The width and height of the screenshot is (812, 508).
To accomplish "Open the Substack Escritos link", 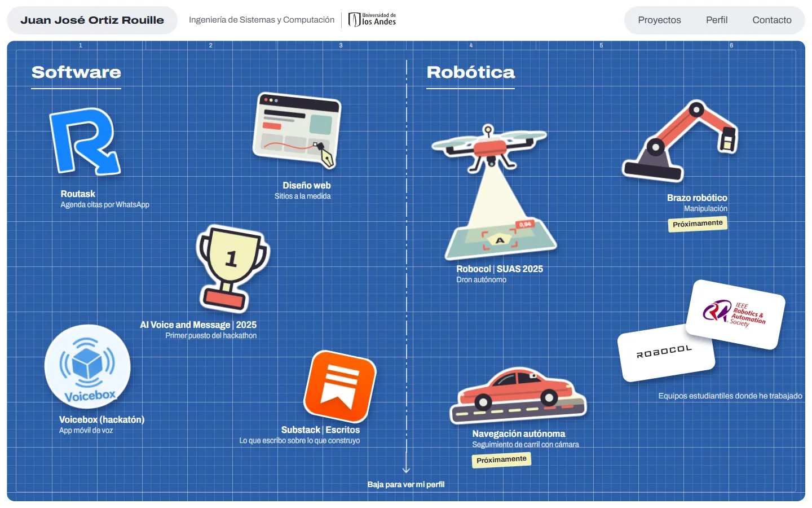I will (x=320, y=430).
